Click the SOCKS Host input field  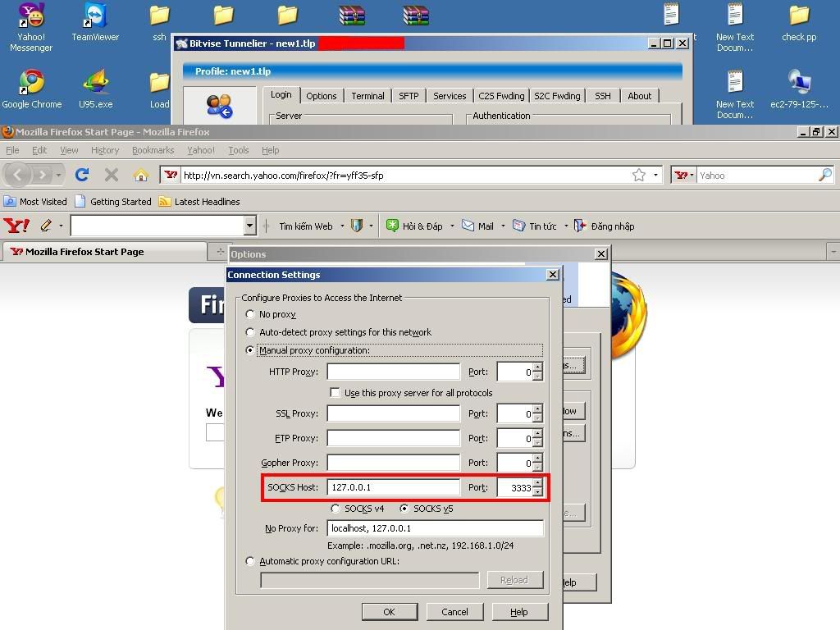(394, 487)
